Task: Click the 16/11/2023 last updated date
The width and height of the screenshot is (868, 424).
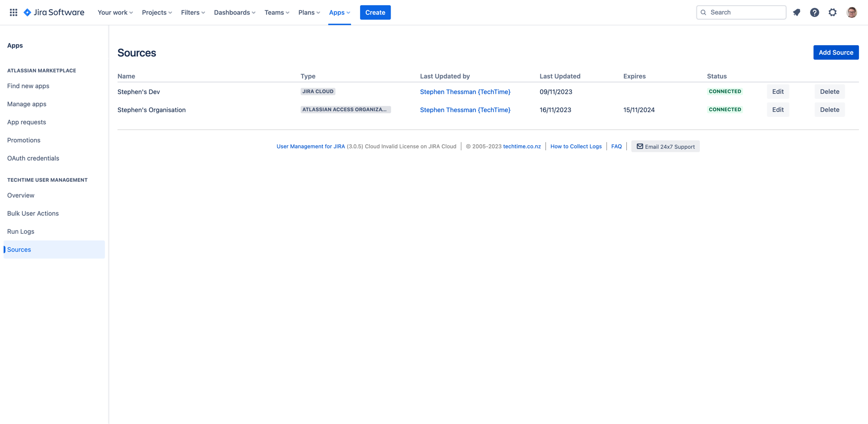Action: point(555,110)
